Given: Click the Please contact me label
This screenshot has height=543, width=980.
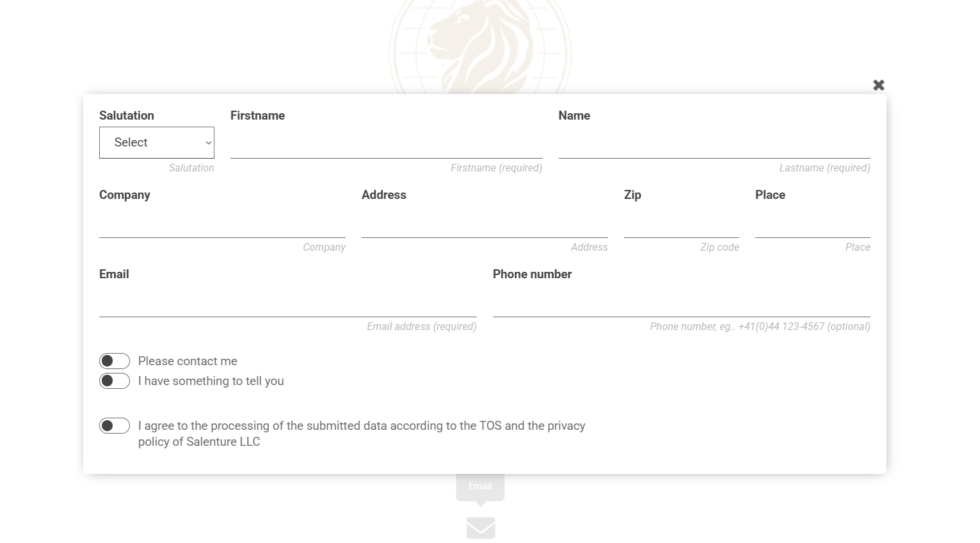Looking at the screenshot, I should (x=188, y=361).
